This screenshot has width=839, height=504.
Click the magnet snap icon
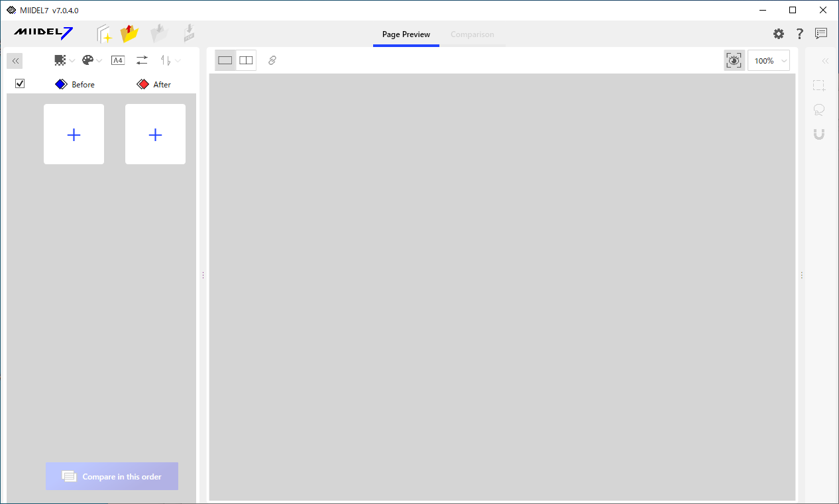coord(820,134)
